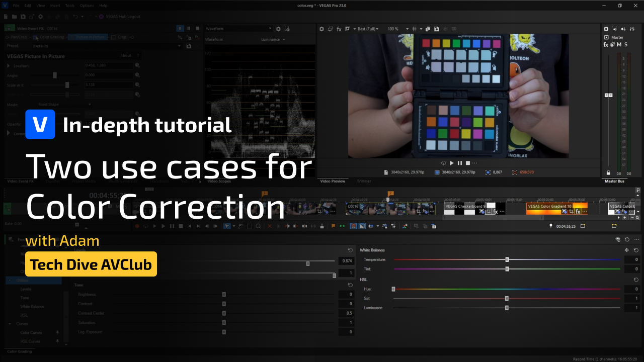Image resolution: width=644 pixels, height=362 pixels.
Task: Switch to the Trimmer tab
Action: coord(364,181)
